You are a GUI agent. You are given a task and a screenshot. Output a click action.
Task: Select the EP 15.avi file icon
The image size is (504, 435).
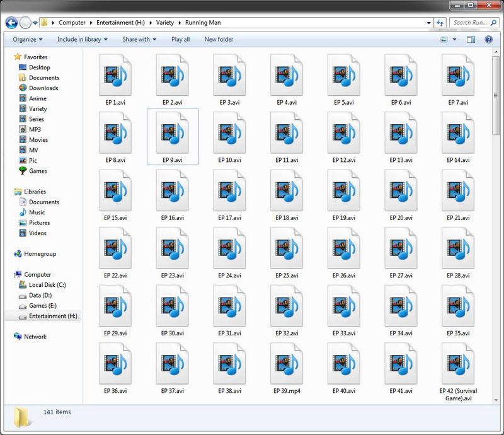[x=115, y=190]
